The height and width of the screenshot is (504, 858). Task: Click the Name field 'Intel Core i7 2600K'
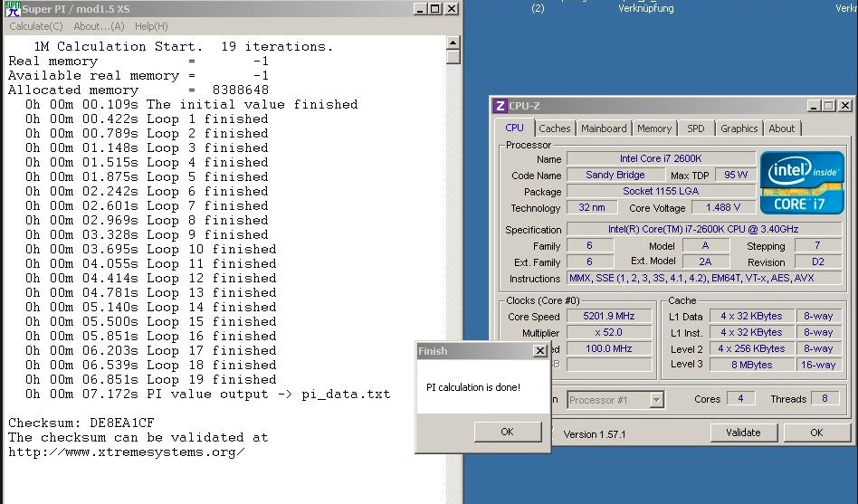click(x=661, y=158)
